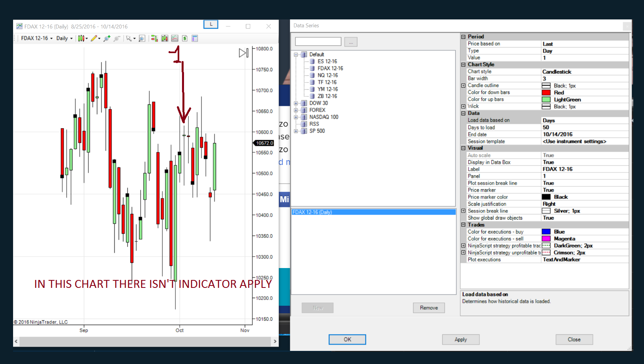Jump to last bar with the chart arrow icon
The height and width of the screenshot is (364, 644).
[x=243, y=53]
